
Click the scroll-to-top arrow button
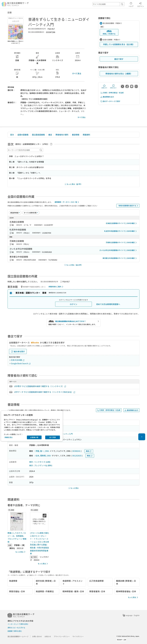pos(142,437)
